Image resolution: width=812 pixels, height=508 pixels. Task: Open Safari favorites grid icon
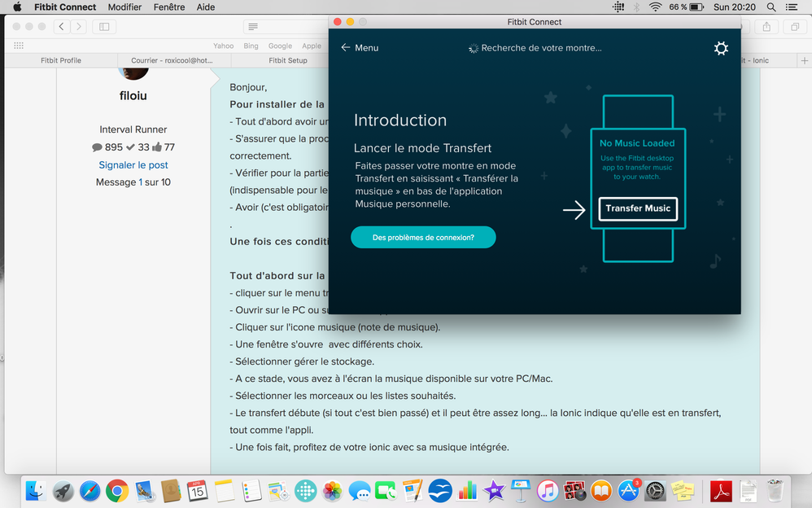pos(19,46)
